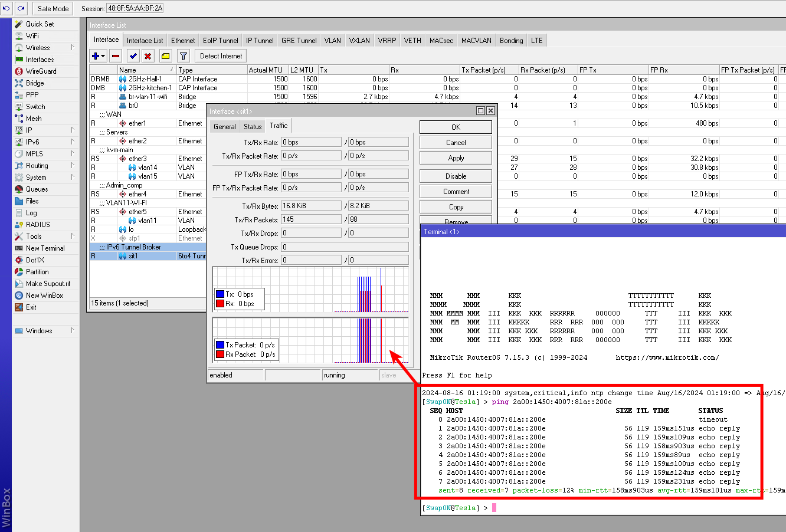
Task: Open the Files menu
Action: pyautogui.click(x=32, y=201)
